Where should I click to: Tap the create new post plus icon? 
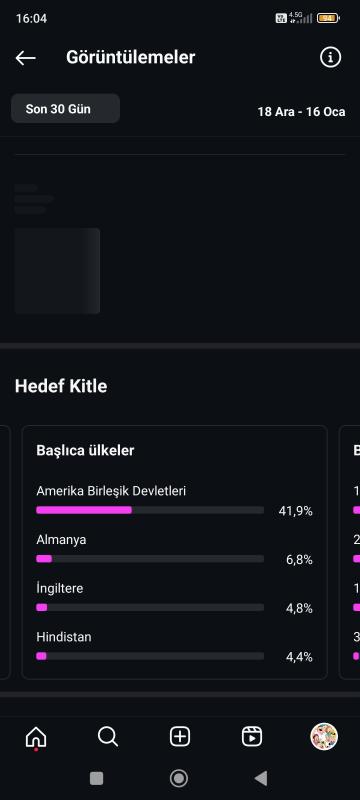coord(180,737)
